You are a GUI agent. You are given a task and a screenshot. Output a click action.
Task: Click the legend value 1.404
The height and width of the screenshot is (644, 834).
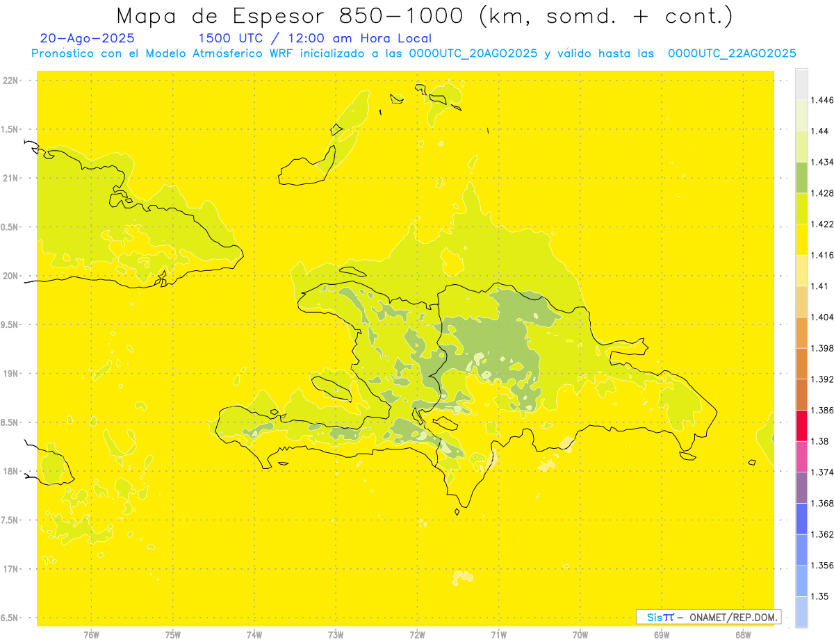(x=823, y=317)
